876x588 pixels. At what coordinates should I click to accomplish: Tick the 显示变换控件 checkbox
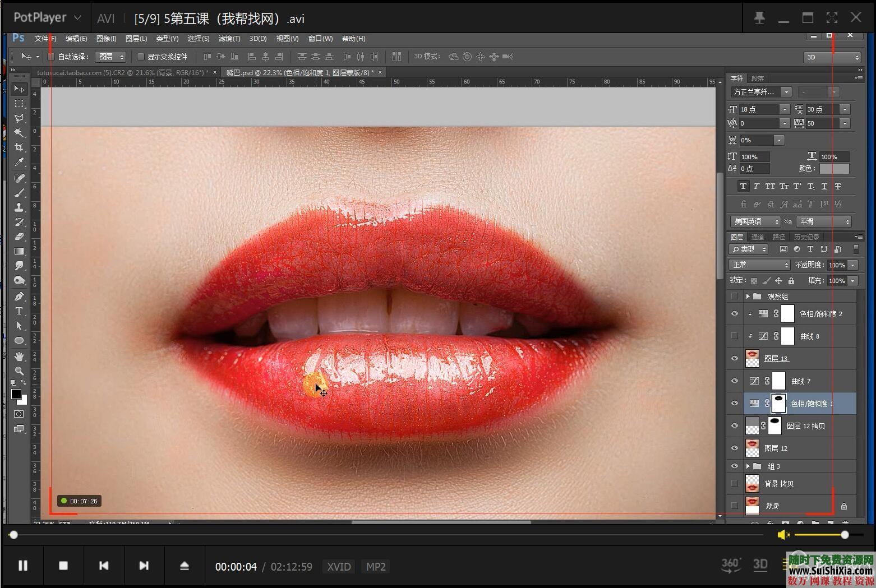click(x=141, y=57)
